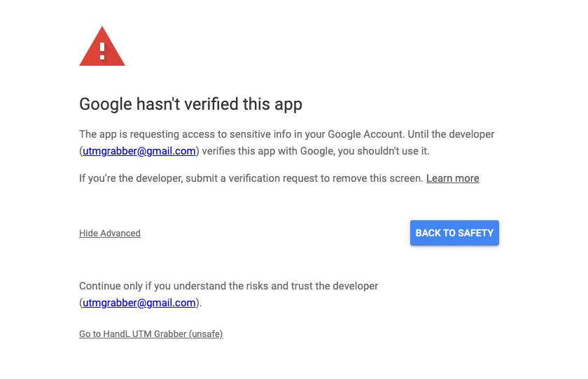
Task: Click the "Google hasn't verified this app" heading
Action: tap(190, 105)
